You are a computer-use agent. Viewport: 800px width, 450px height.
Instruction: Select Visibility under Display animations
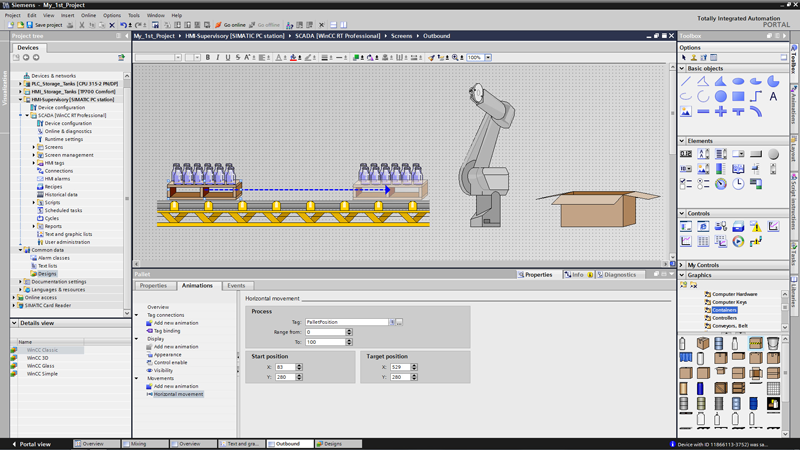pyautogui.click(x=163, y=370)
